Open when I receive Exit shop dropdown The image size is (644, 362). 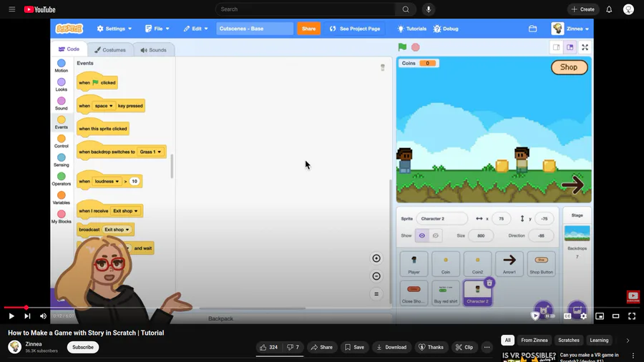125,211
